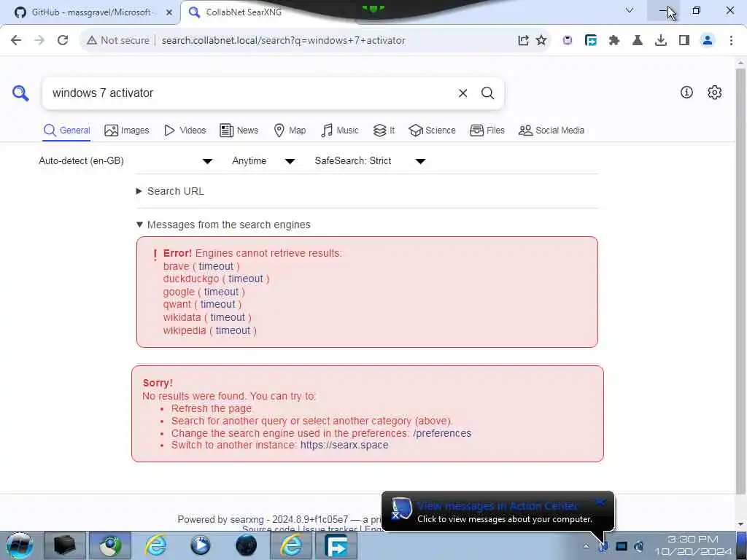Open the language Auto-detect (en-GB) dropdown
Viewport: 747px width, 560px height.
click(125, 161)
